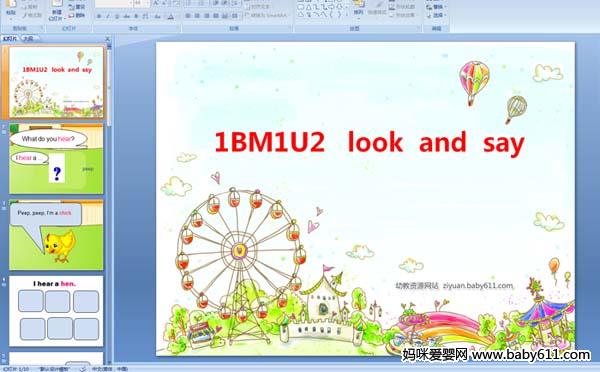Click the Change Case icon

[x=157, y=16]
